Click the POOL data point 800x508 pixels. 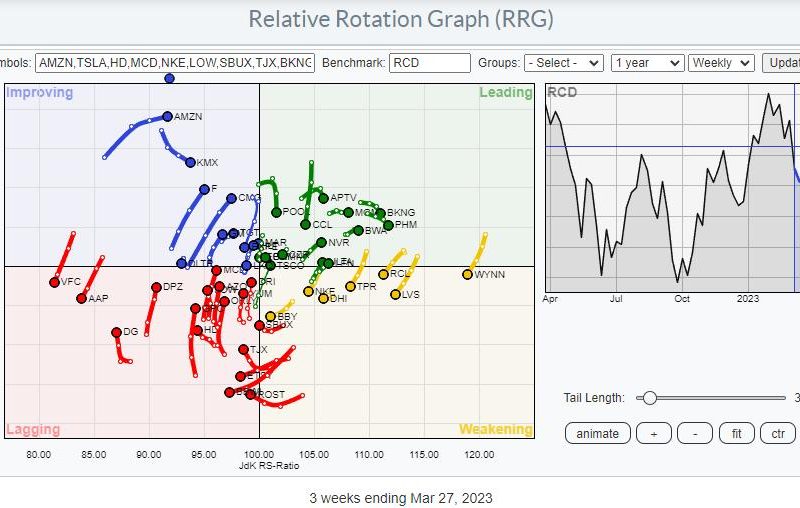(x=276, y=212)
